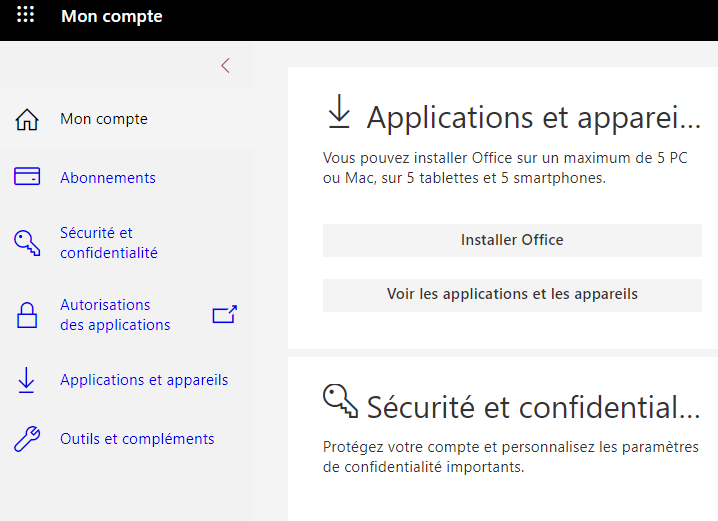Click Voir les applications et les appareils
Screen dimensions: 718x521
(x=512, y=294)
